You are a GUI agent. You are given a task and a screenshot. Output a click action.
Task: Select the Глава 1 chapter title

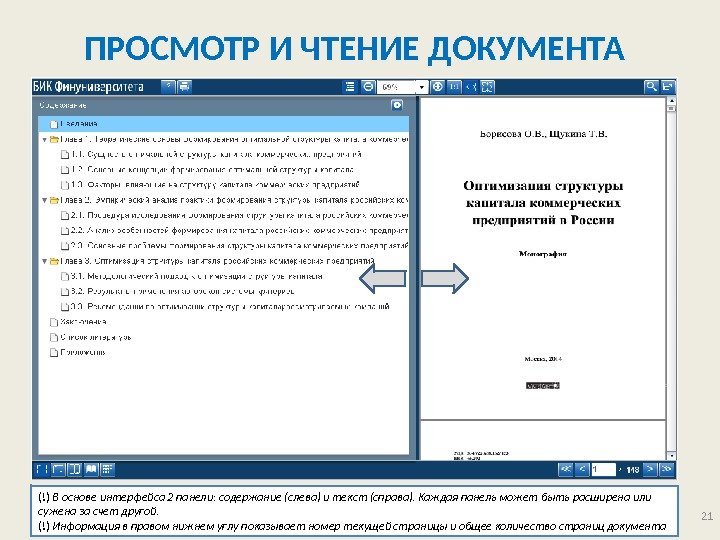click(234, 139)
